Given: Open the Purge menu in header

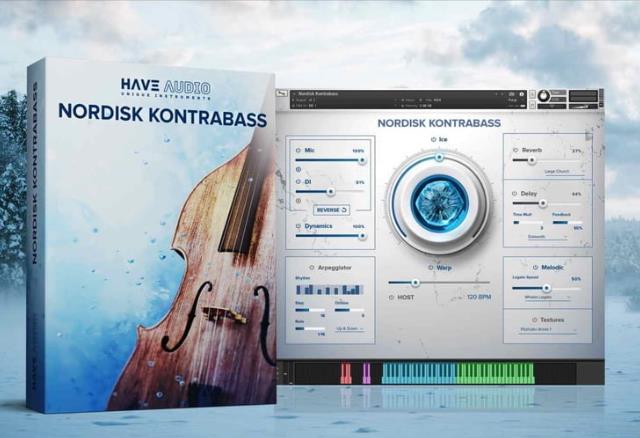Looking at the screenshot, I should tap(513, 100).
